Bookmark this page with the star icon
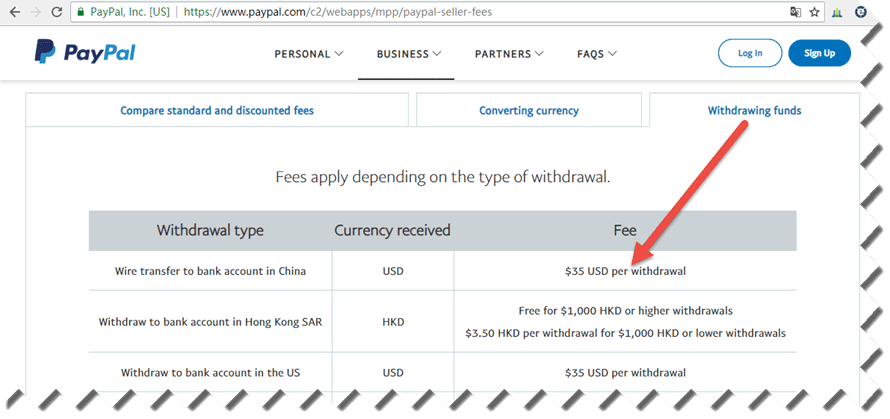The width and height of the screenshot is (890, 419). (815, 12)
